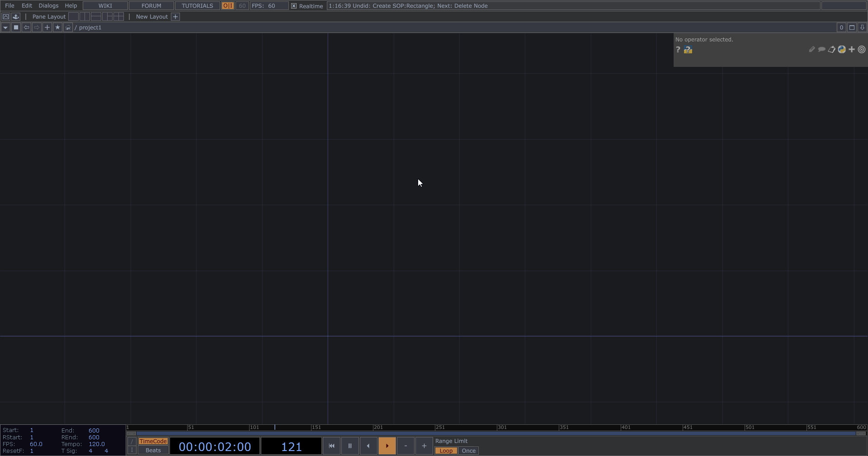This screenshot has height=456, width=868.
Task: Click the WIKI button
Action: coord(105,6)
